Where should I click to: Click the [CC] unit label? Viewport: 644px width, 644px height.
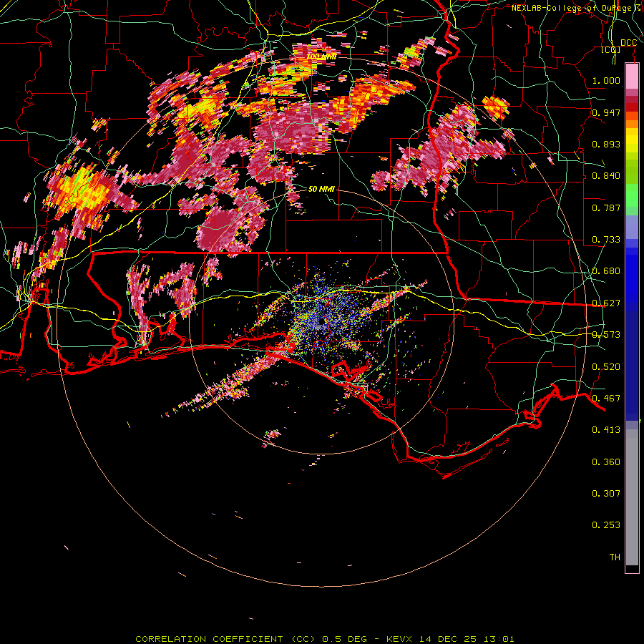[611, 50]
